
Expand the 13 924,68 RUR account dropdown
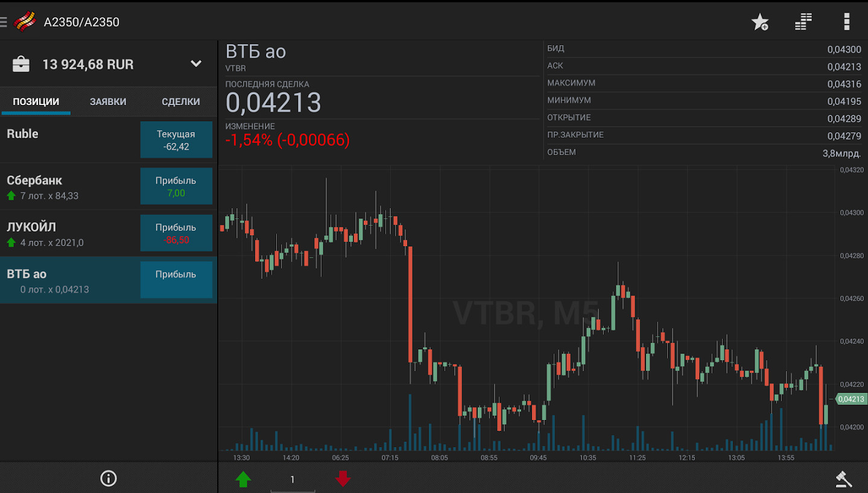[x=196, y=63]
